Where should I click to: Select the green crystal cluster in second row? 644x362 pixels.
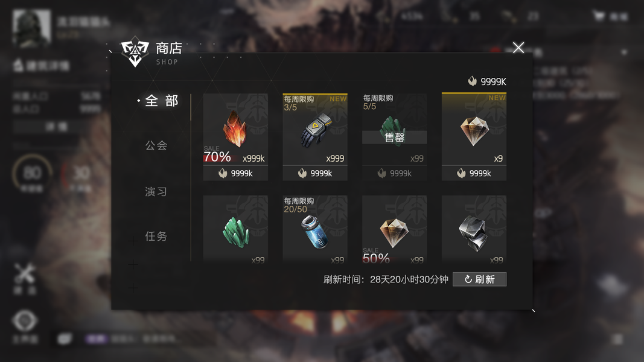(x=235, y=229)
